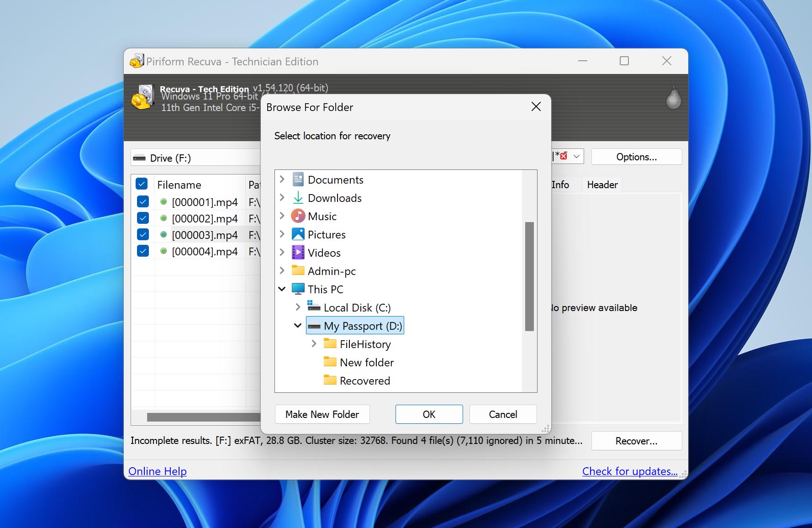Click OK to confirm folder
The image size is (812, 528).
tap(429, 414)
